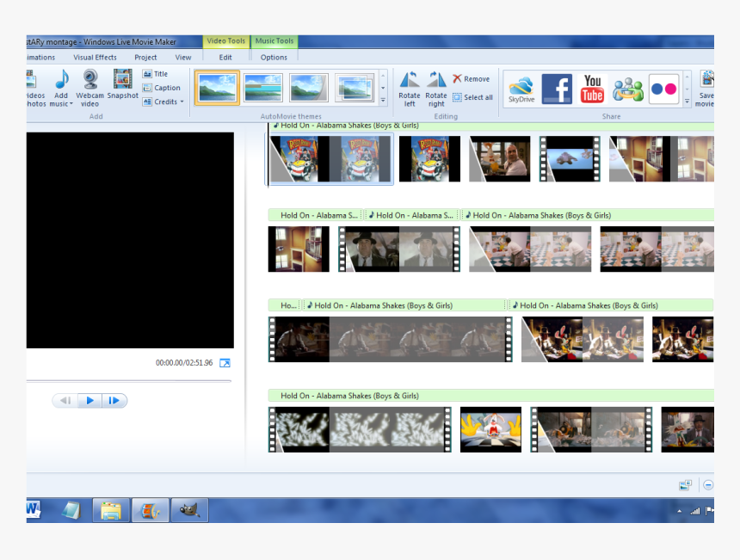Select the cartoon rabbit with yellow gloves clip
Image resolution: width=740 pixels, height=560 pixels.
(490, 430)
